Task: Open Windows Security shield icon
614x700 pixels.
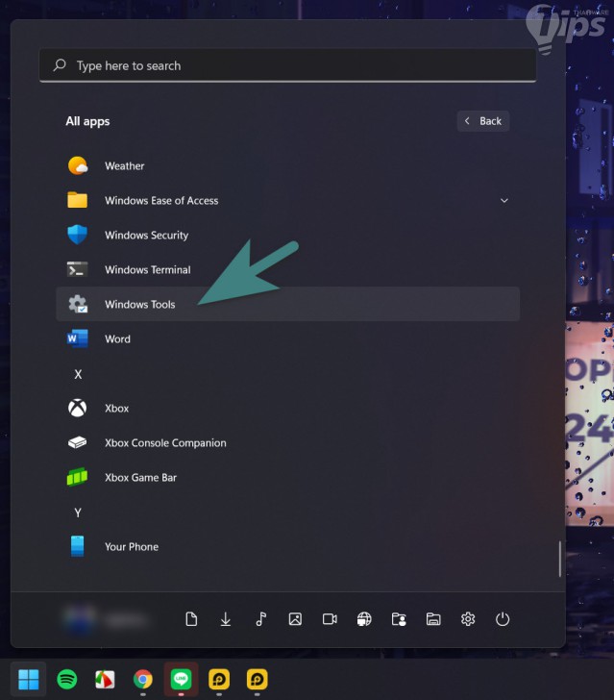Action: point(77,235)
